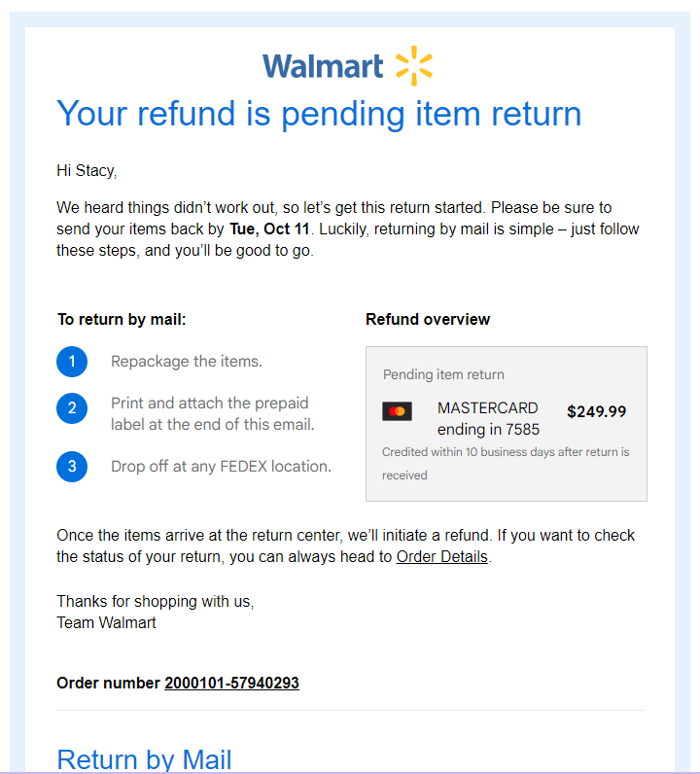Click the blue step 1 circle
This screenshot has width=700, height=774.
click(x=72, y=362)
